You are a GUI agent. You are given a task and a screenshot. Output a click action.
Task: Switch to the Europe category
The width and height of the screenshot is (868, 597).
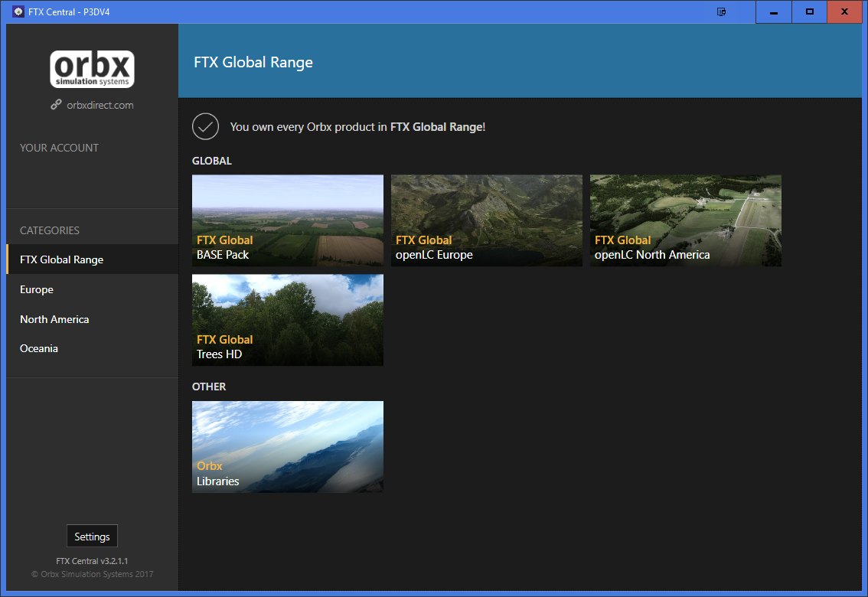(93, 289)
